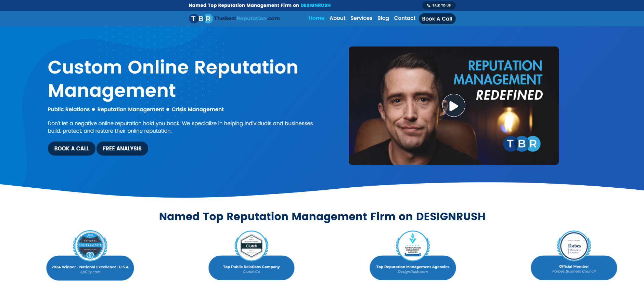The width and height of the screenshot is (644, 294).
Task: Click the BOOK A CALL hero button
Action: click(x=72, y=148)
